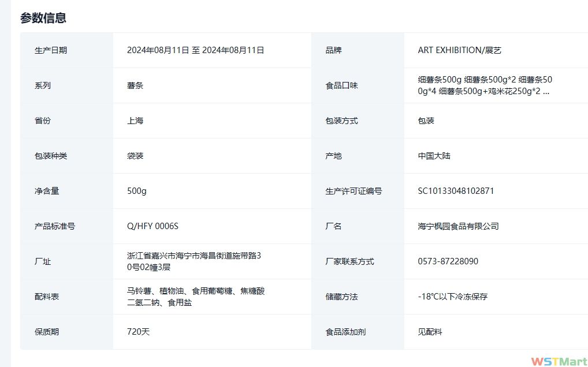Image resolution: width=588 pixels, height=367 pixels.
Task: Select the 500g net content value
Action: 137,191
